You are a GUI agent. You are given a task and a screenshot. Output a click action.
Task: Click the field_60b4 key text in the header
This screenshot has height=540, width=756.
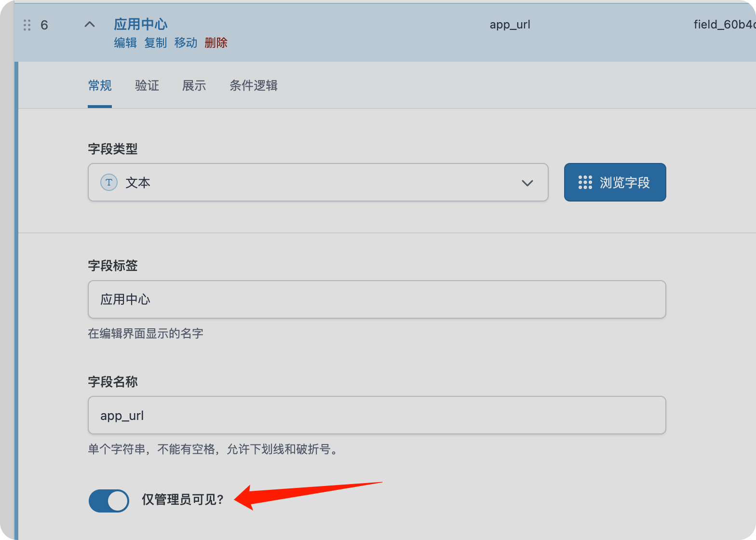[x=725, y=25]
